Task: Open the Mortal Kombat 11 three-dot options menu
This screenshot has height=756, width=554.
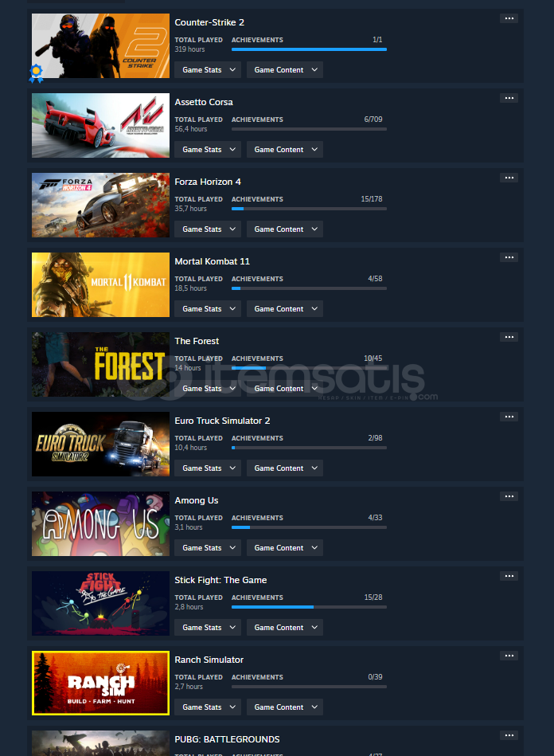Action: [509, 257]
